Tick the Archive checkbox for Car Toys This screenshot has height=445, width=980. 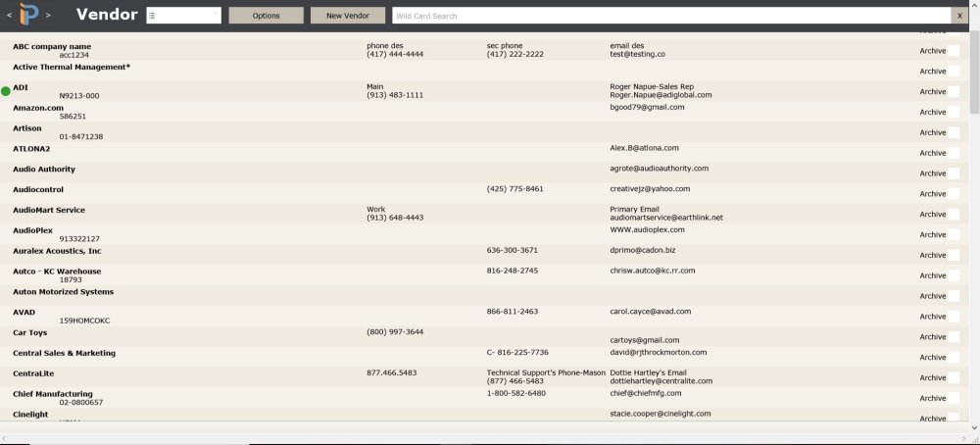pyautogui.click(x=954, y=337)
